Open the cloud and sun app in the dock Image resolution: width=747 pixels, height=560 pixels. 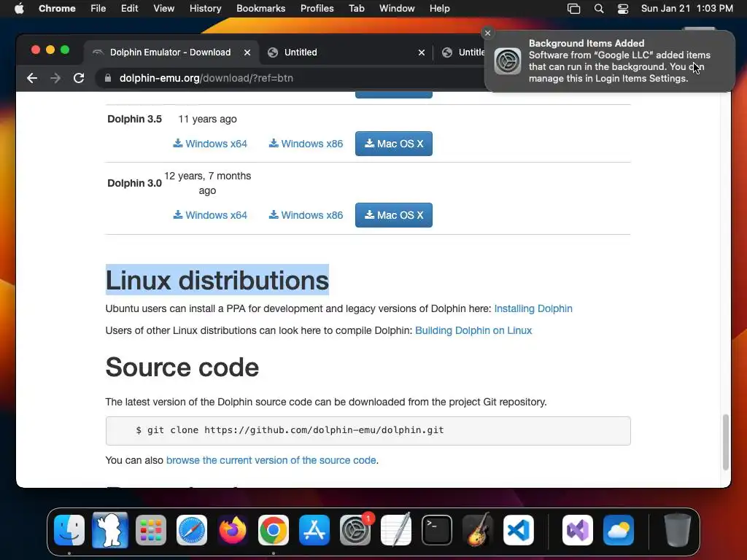tap(619, 530)
